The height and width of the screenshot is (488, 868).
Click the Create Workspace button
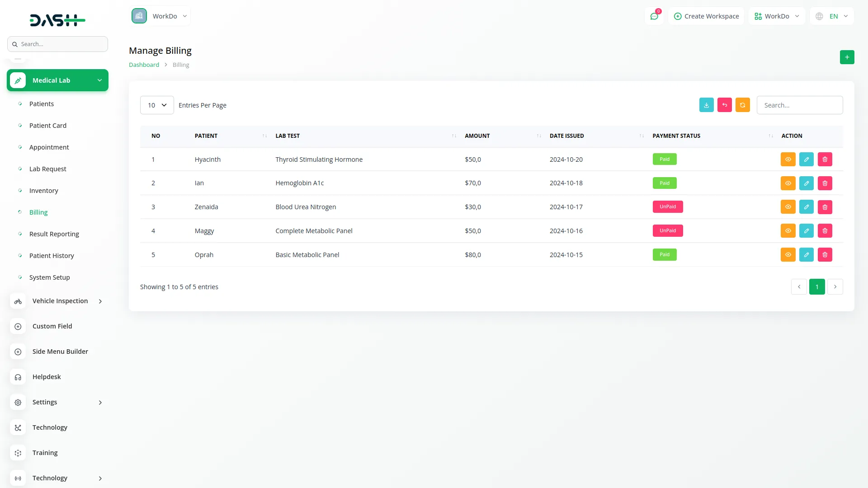click(x=706, y=16)
